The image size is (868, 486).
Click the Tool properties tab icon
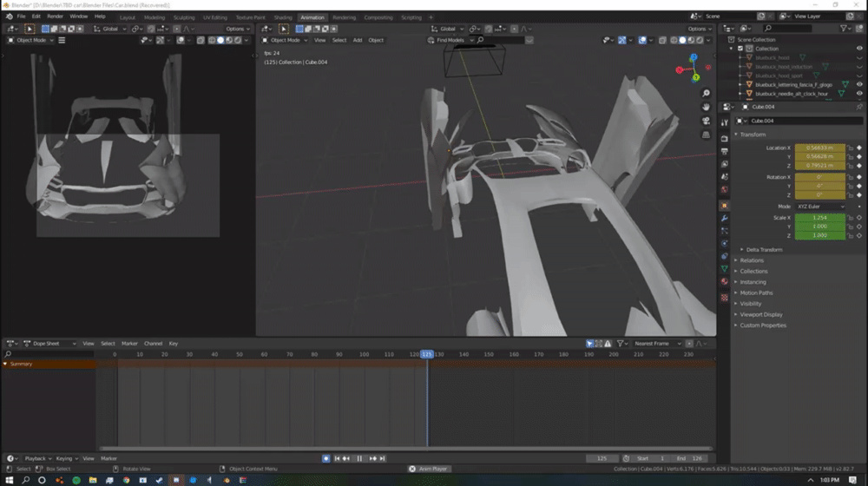(x=725, y=123)
